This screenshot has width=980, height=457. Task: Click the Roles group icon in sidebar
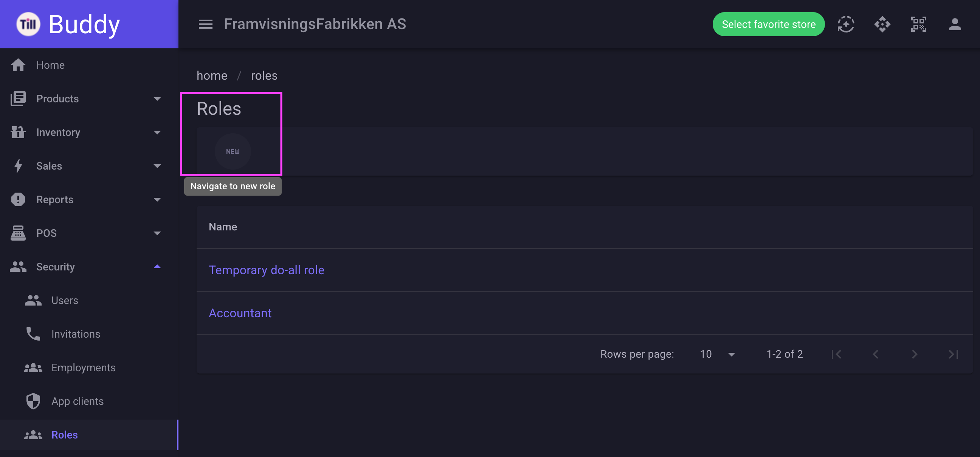[33, 435]
